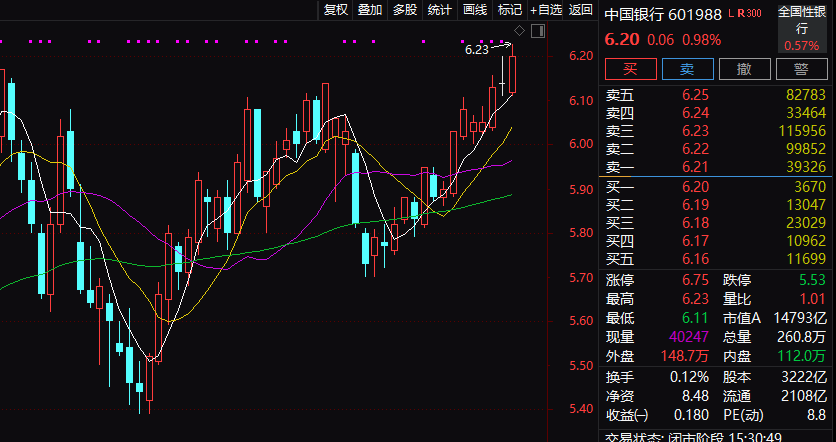Select the 卖四 6.24 ask row

pos(716,113)
